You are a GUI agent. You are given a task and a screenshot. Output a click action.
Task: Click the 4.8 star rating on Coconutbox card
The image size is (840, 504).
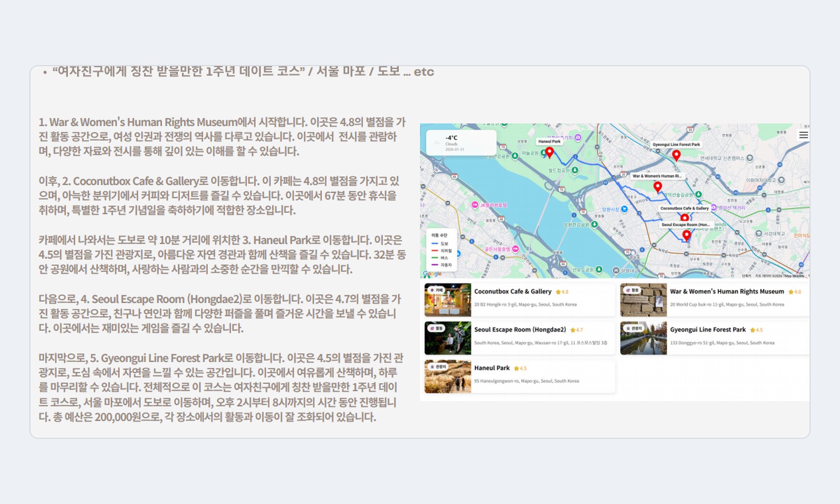click(x=562, y=292)
